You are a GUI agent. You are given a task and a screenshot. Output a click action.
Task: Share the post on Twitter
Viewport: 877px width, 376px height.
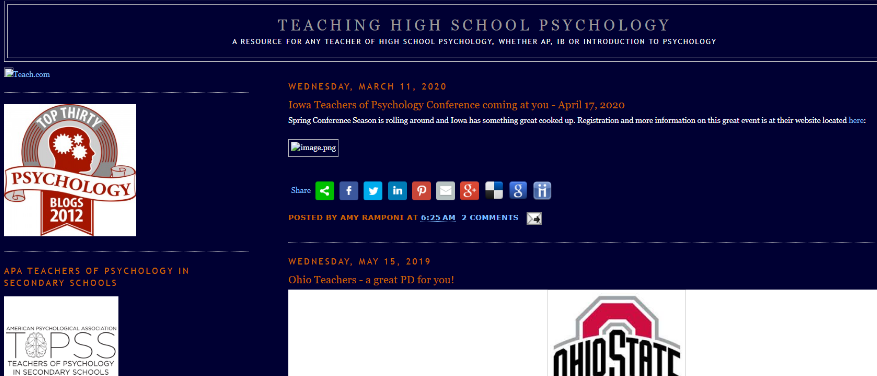(373, 191)
